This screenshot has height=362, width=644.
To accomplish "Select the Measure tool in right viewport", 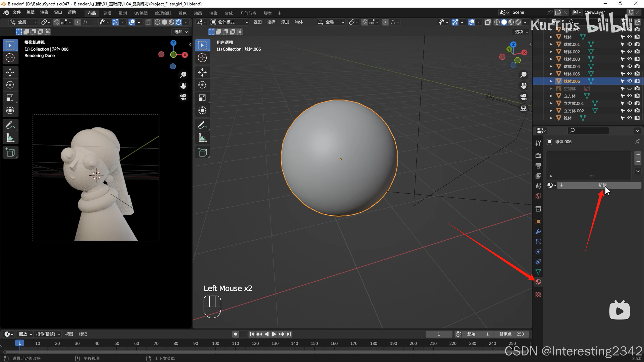I will click(x=202, y=138).
